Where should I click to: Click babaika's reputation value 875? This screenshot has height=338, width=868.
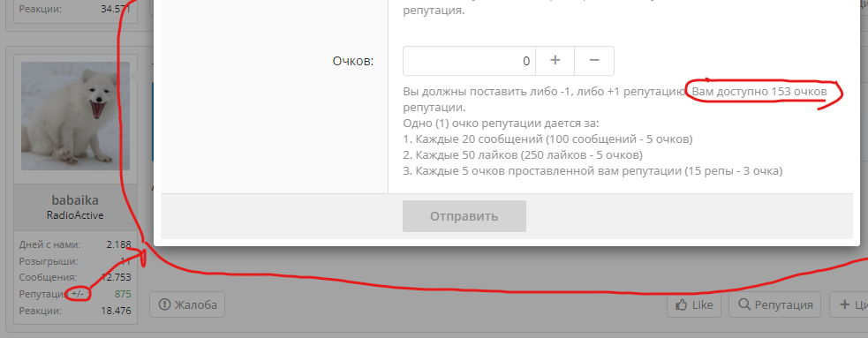pos(123,294)
